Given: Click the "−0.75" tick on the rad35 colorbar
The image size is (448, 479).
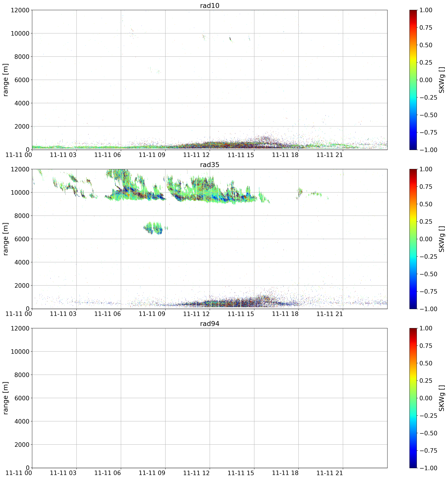Looking at the screenshot, I should click(x=428, y=292).
